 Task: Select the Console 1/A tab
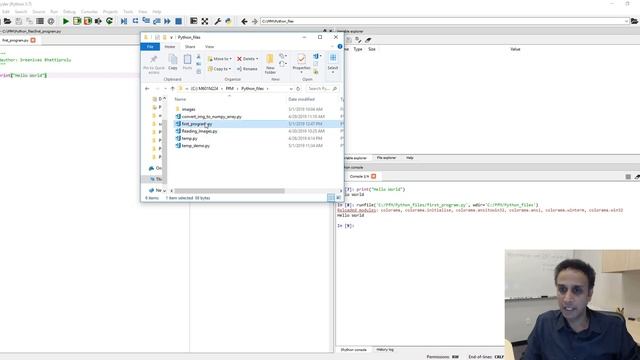(x=359, y=176)
